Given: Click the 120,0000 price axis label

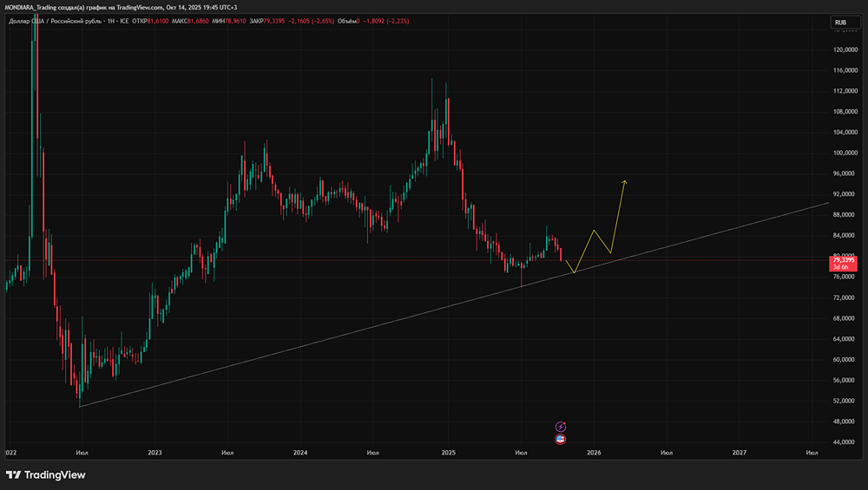Looking at the screenshot, I should tap(845, 49).
